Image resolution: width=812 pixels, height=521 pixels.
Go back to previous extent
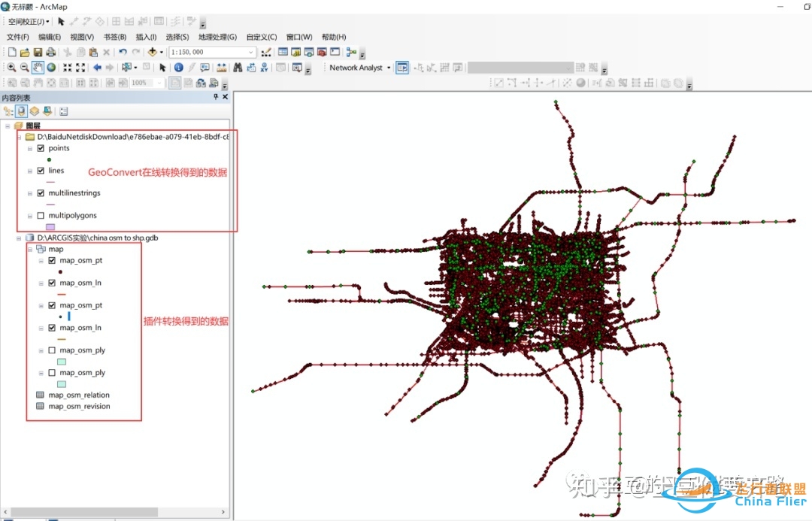[97, 68]
